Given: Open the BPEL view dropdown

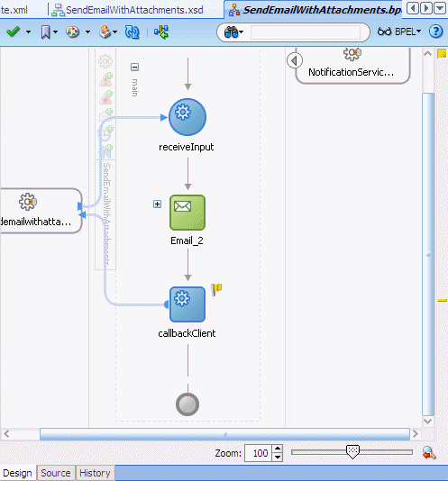Looking at the screenshot, I should 399,32.
